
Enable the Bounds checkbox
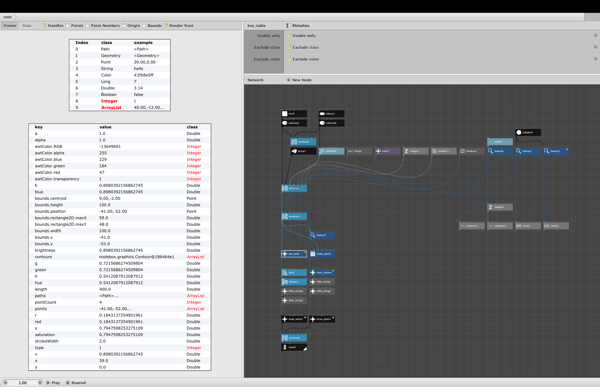[144, 26]
